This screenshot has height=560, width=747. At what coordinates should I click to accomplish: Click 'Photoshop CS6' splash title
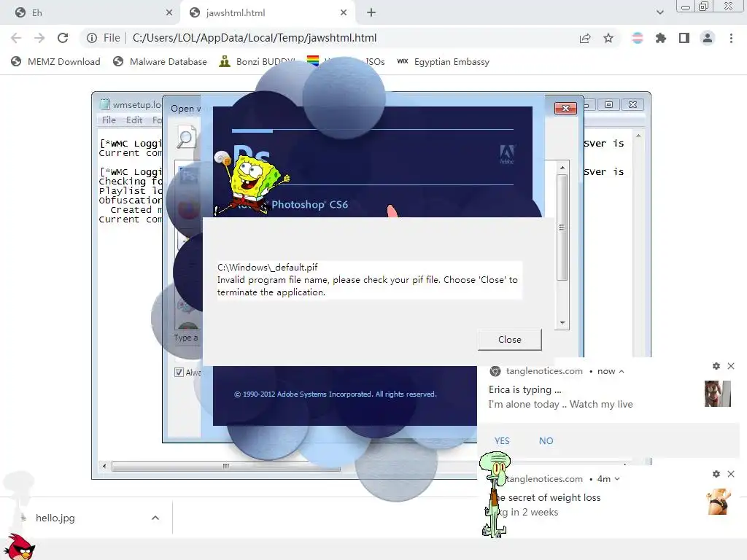pyautogui.click(x=309, y=205)
